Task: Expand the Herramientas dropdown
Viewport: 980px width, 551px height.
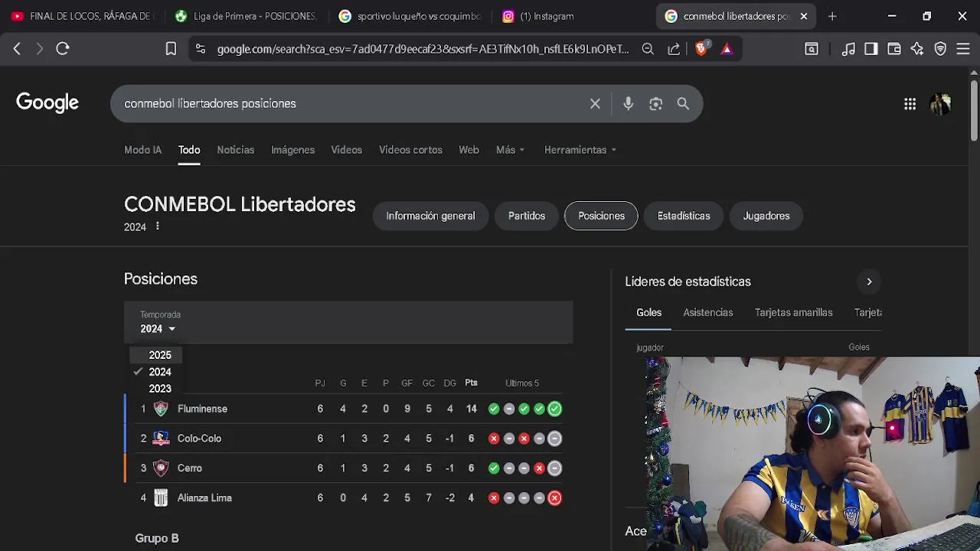Action: (x=580, y=150)
